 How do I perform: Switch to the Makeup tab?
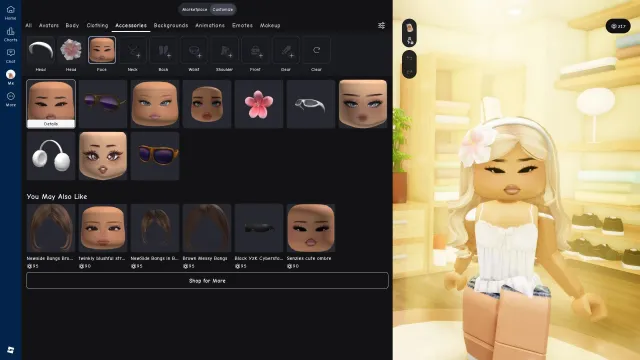[270, 25]
